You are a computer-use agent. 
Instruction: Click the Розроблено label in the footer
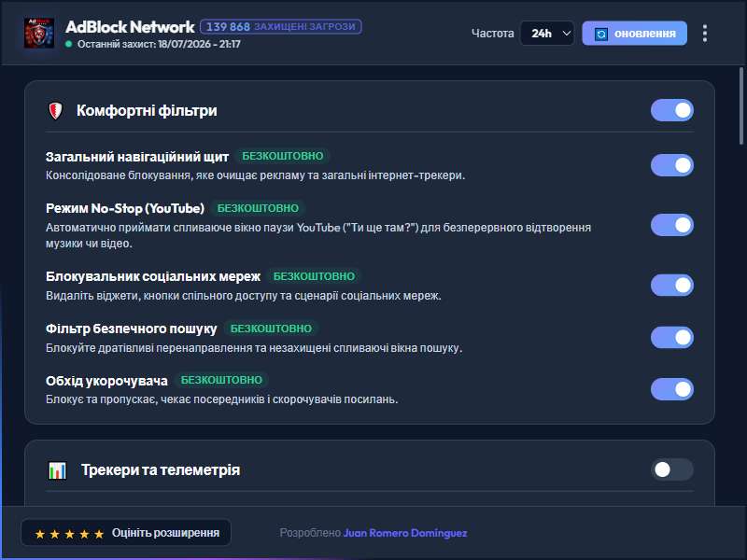click(x=310, y=533)
